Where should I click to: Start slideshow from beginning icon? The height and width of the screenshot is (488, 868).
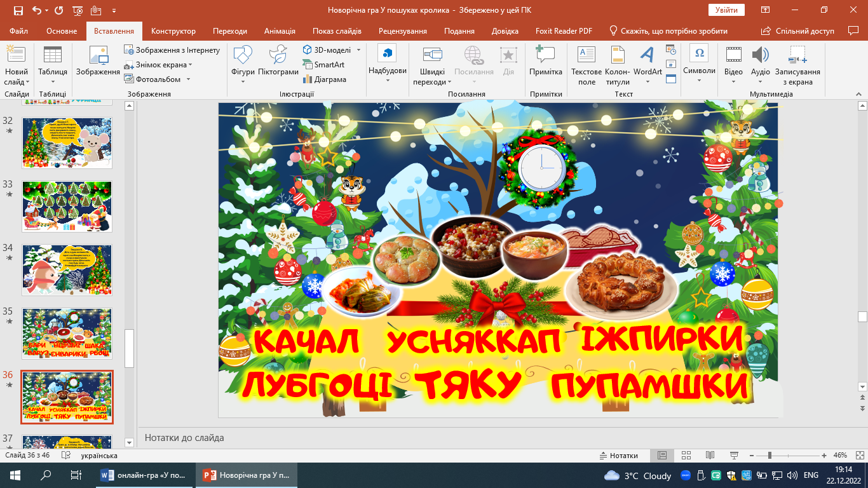click(x=78, y=10)
